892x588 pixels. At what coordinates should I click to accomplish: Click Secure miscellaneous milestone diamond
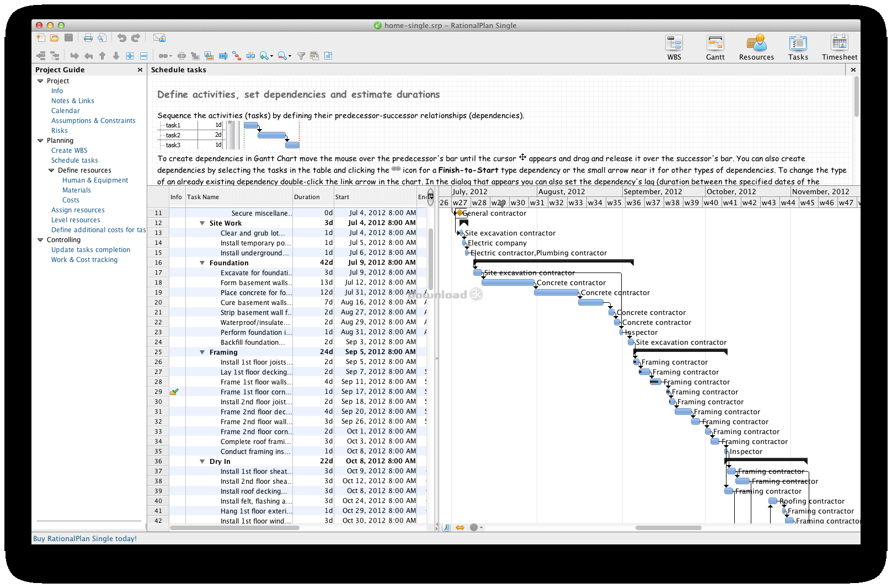460,213
